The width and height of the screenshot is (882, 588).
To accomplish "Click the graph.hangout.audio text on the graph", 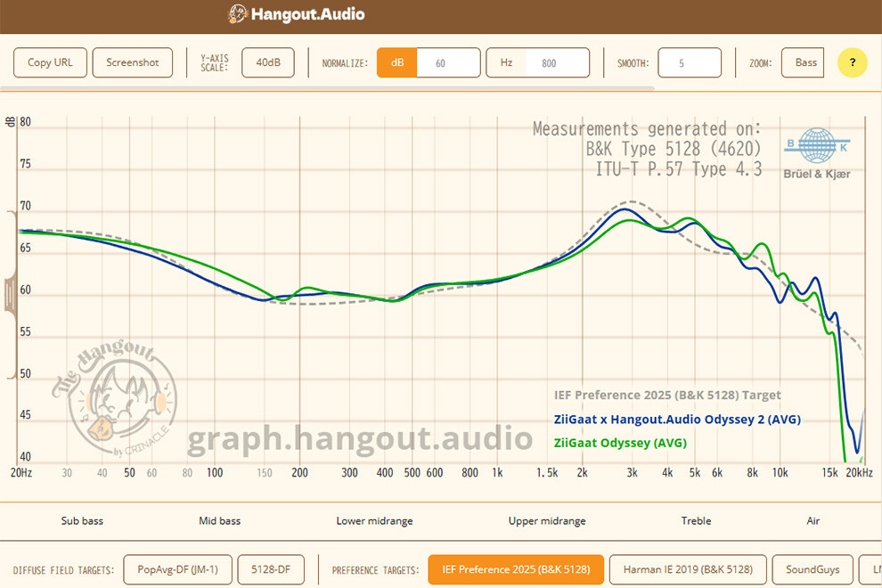I will 360,438.
